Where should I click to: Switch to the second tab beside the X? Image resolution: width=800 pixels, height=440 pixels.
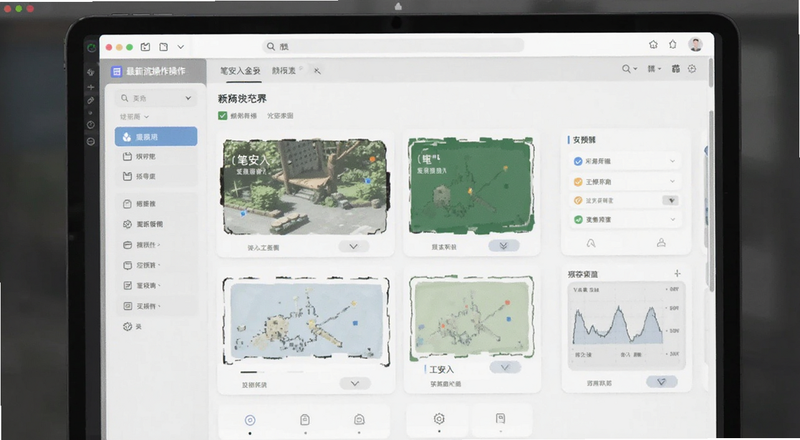284,71
